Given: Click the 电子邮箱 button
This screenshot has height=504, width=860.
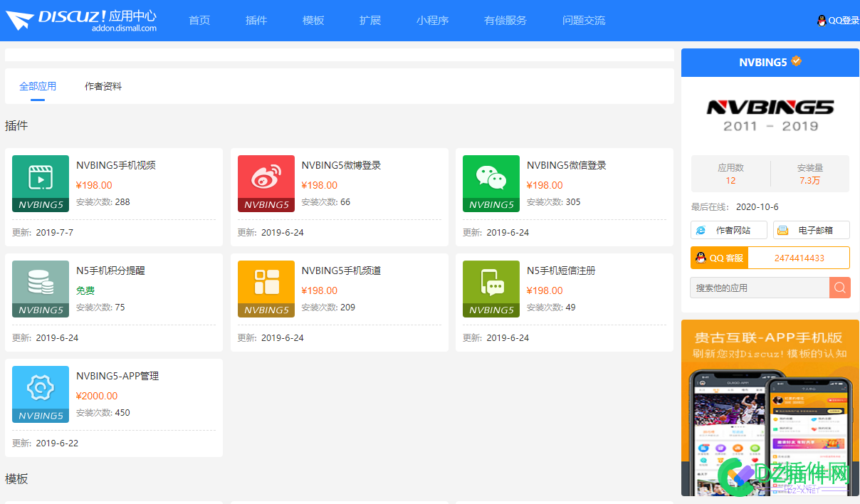Looking at the screenshot, I should [812, 230].
